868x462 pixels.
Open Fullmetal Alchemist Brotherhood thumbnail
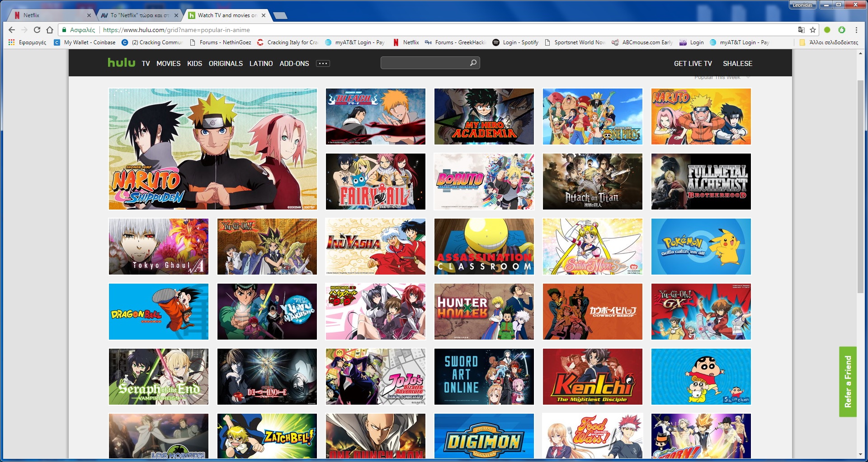click(x=701, y=182)
